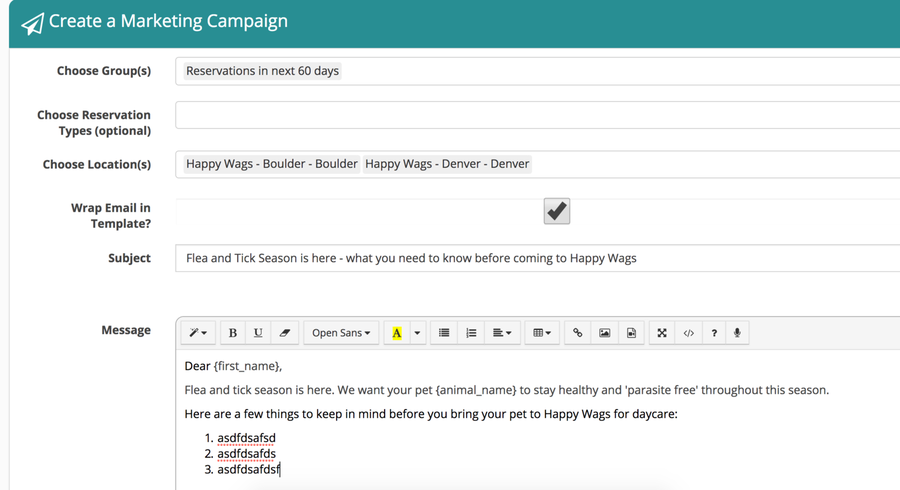Toggle underline formatting
This screenshot has height=490, width=900.
pos(258,333)
